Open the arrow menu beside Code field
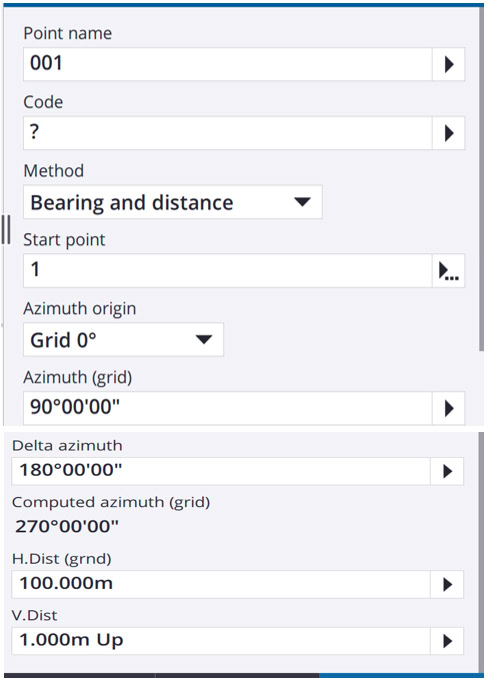 tap(448, 133)
